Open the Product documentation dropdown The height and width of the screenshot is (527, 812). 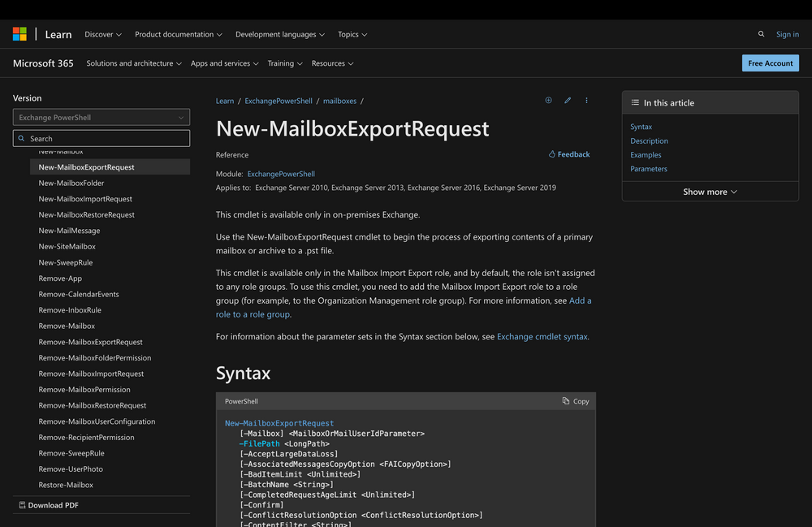[178, 34]
